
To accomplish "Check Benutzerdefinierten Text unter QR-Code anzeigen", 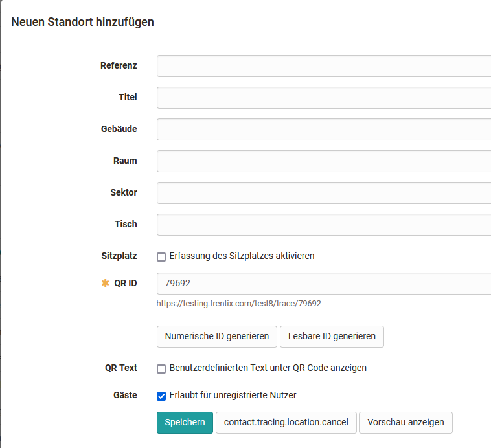I will (161, 368).
